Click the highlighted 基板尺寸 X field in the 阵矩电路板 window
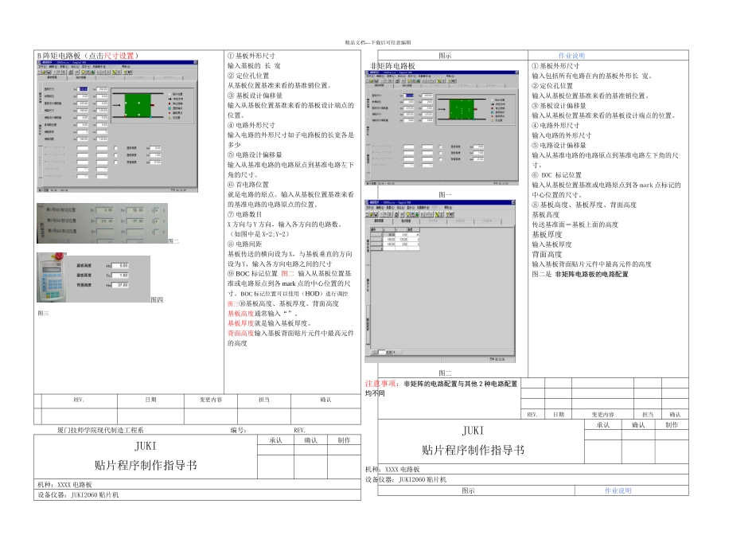The height and width of the screenshot is (535, 756). (x=83, y=89)
